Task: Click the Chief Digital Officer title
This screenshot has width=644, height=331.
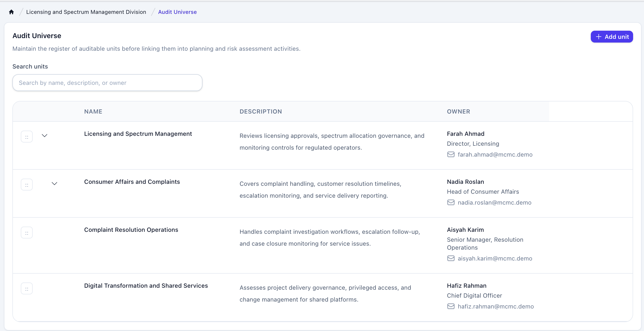Action: [474, 296]
